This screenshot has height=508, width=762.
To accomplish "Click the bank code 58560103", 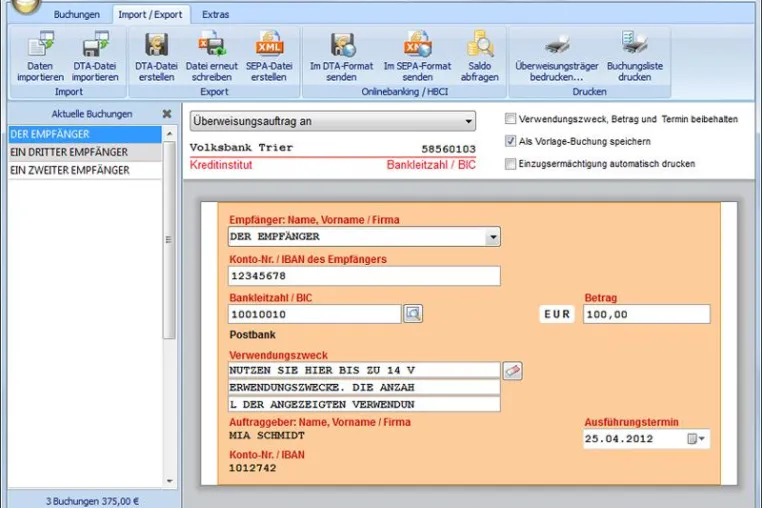I will coord(448,149).
